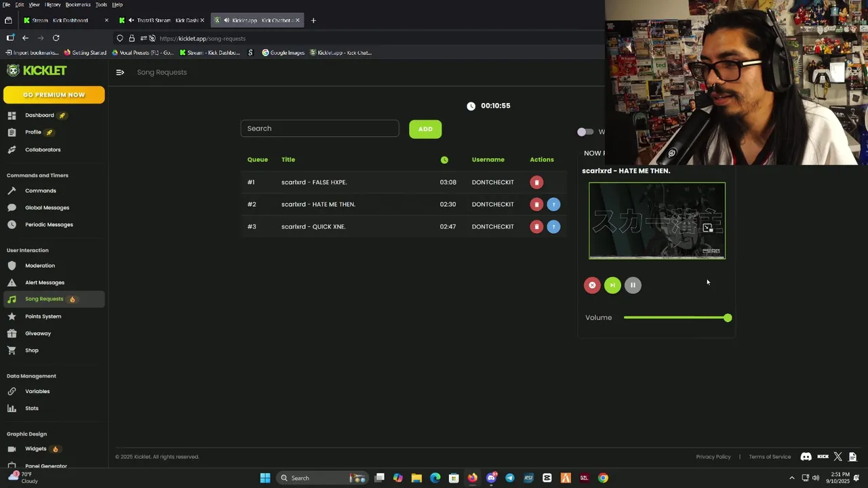
Task: Open Telegram from taskbar
Action: click(x=510, y=478)
